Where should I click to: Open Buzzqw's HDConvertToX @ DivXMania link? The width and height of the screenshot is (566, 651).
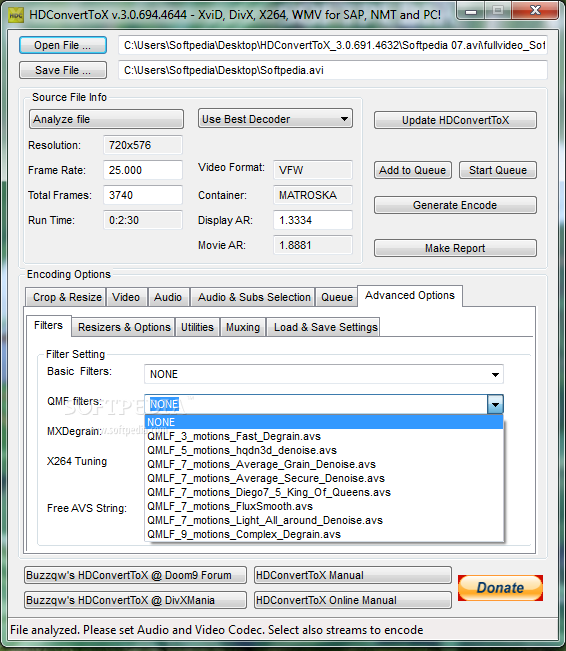[x=135, y=600]
